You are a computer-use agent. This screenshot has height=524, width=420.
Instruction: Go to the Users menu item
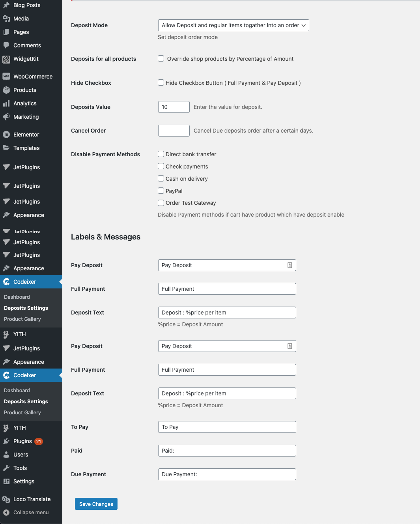pos(21,455)
